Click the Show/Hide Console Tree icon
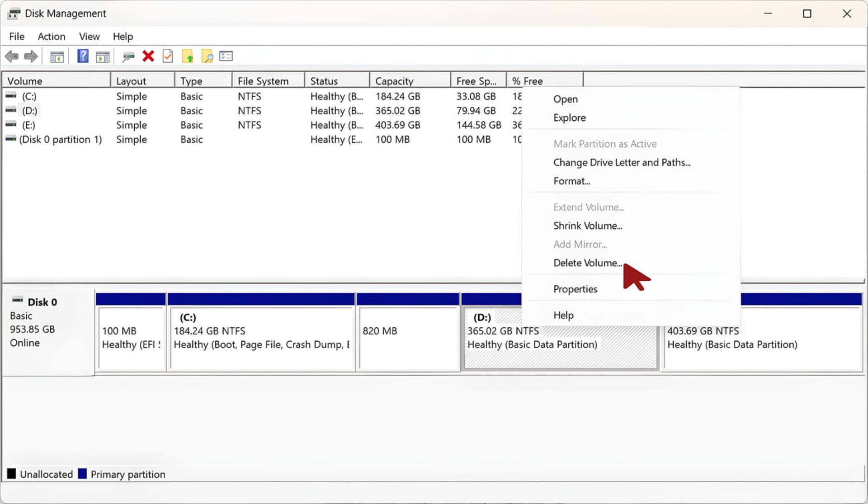 coord(57,57)
